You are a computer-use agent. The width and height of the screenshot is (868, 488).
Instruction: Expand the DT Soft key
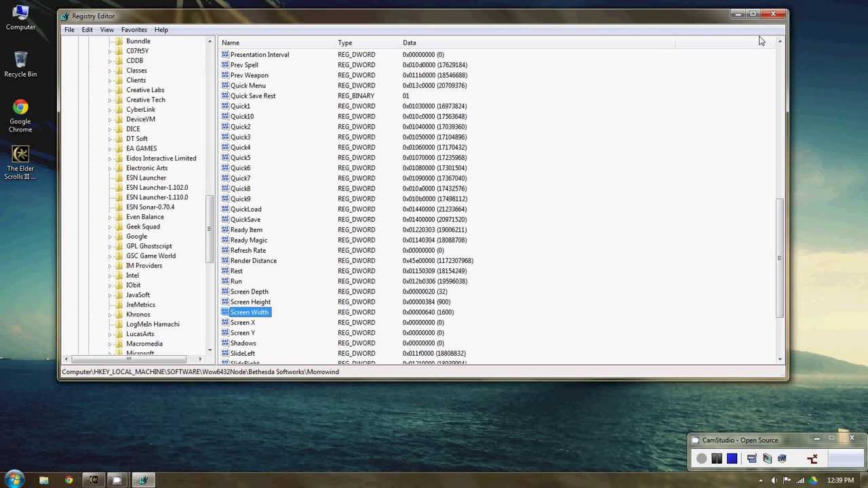tap(110, 139)
